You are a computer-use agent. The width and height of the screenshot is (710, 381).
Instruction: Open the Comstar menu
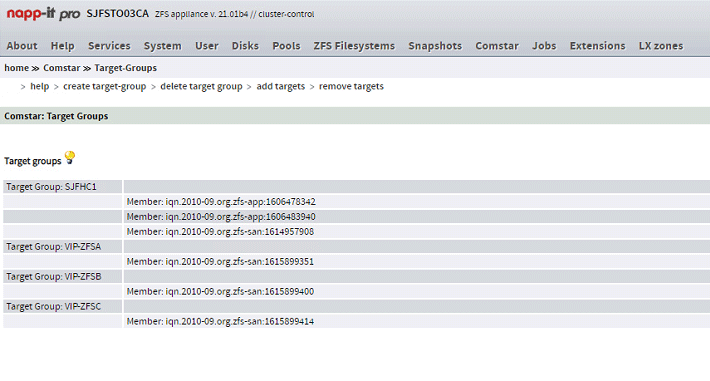tap(497, 46)
